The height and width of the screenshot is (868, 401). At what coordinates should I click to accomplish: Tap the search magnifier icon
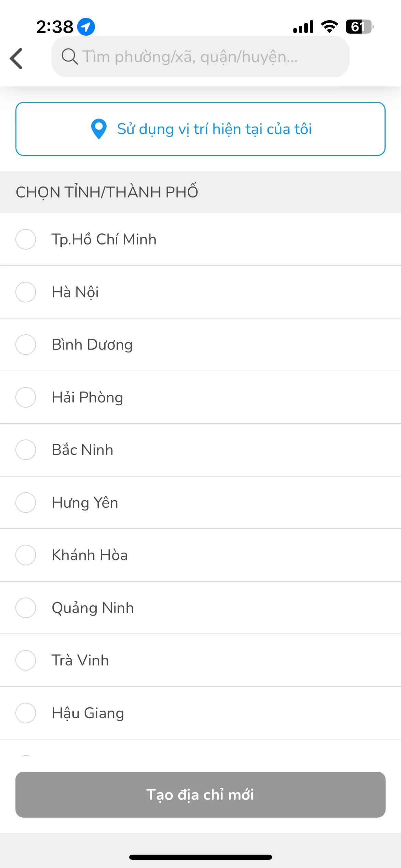click(70, 57)
